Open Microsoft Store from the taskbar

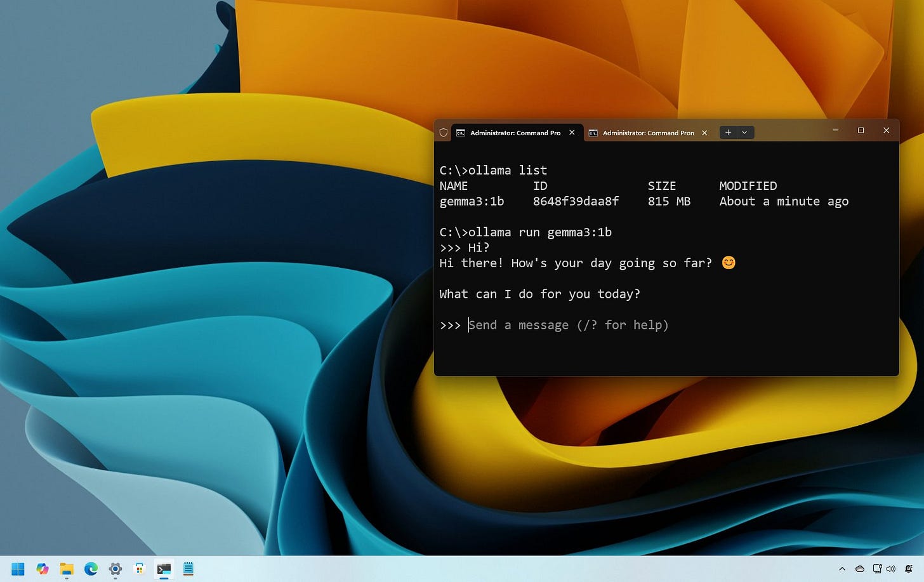click(x=140, y=569)
